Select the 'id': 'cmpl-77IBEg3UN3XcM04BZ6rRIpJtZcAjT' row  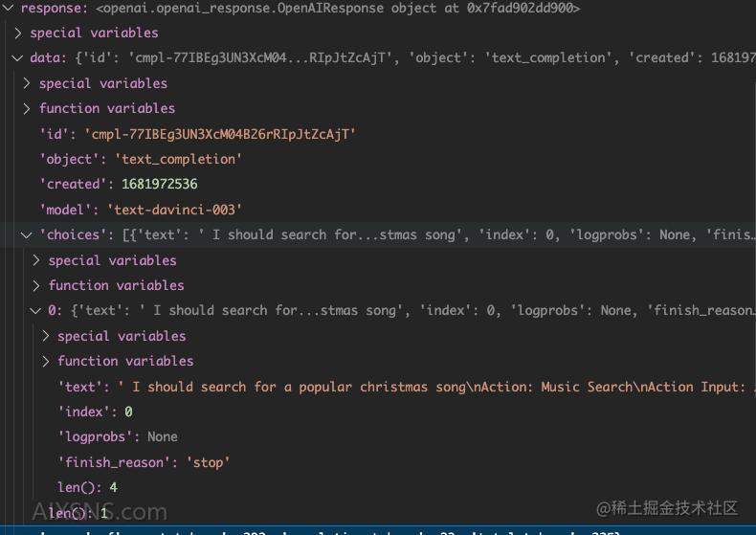[378, 134]
